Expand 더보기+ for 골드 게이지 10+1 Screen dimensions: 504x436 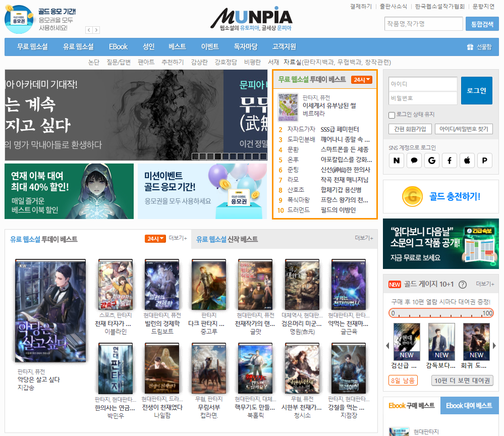(x=485, y=284)
